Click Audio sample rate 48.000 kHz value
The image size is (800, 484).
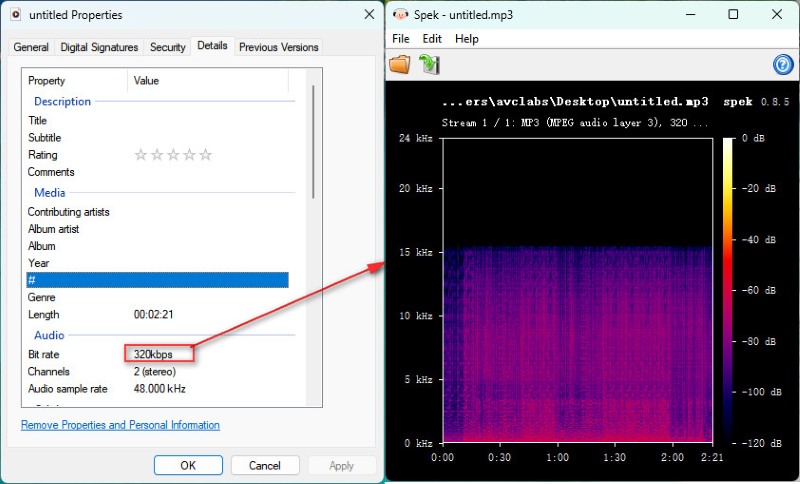click(160, 389)
